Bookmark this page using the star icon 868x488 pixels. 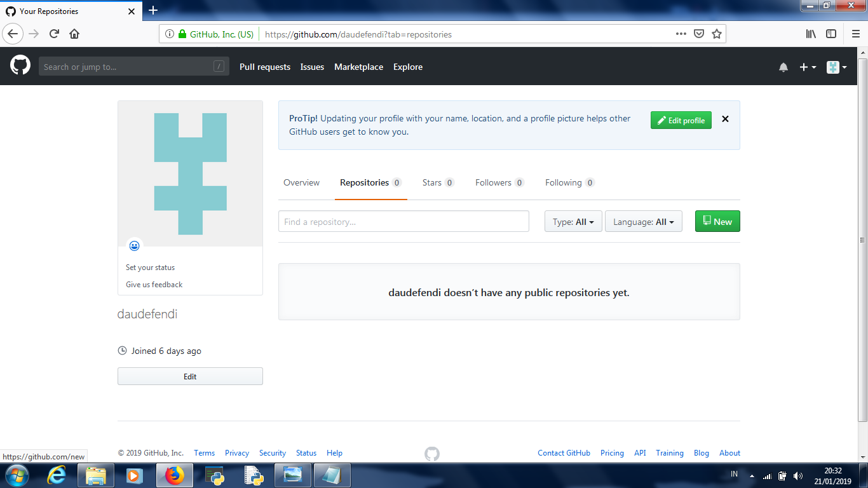point(716,34)
